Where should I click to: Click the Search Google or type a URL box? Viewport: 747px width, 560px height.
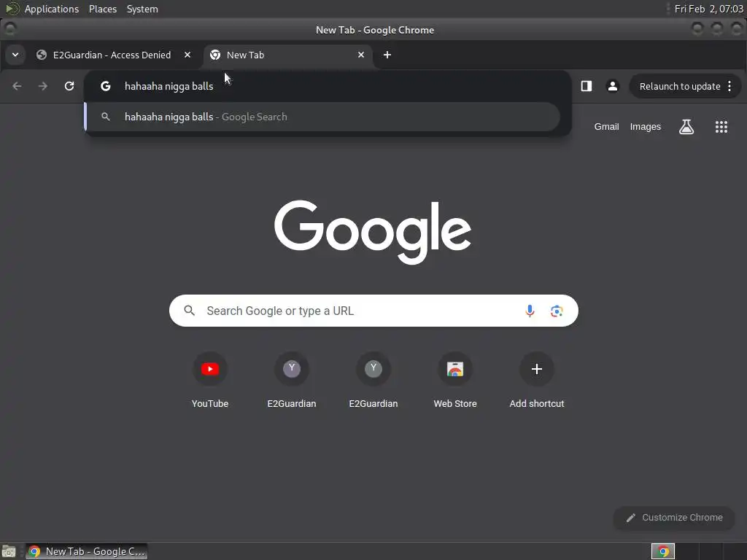373,311
